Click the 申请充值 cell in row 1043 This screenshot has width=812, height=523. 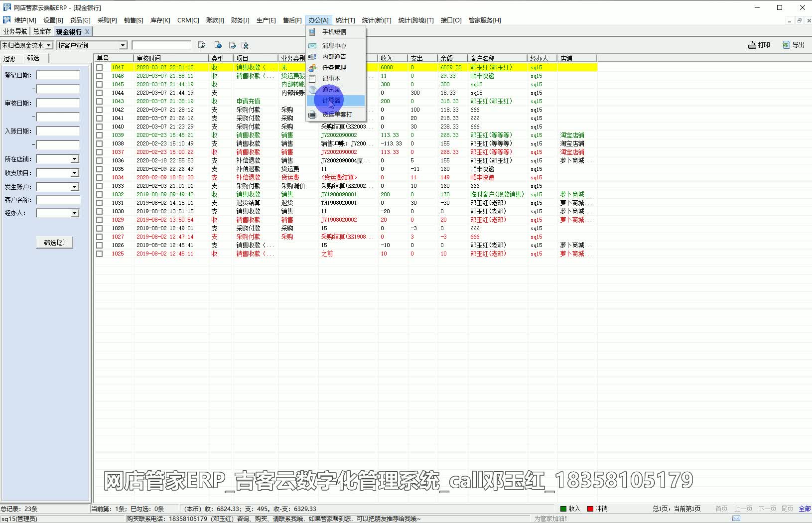(x=248, y=101)
